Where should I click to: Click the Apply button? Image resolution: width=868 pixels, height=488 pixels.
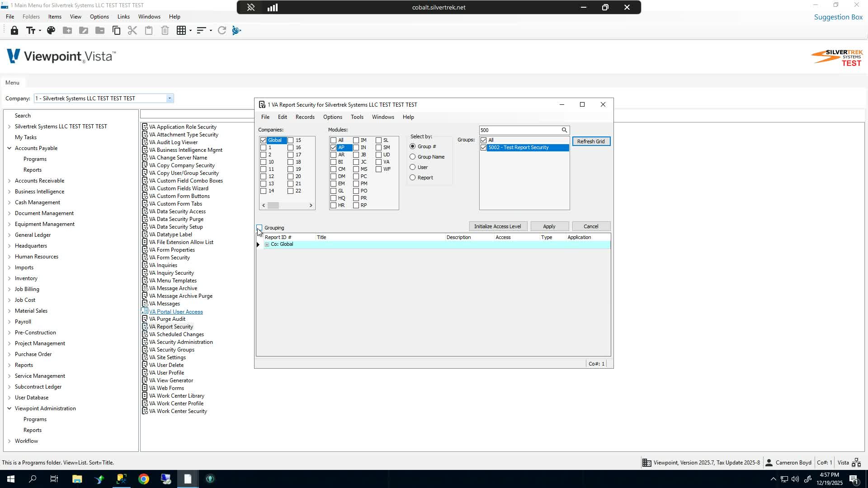[x=549, y=226]
